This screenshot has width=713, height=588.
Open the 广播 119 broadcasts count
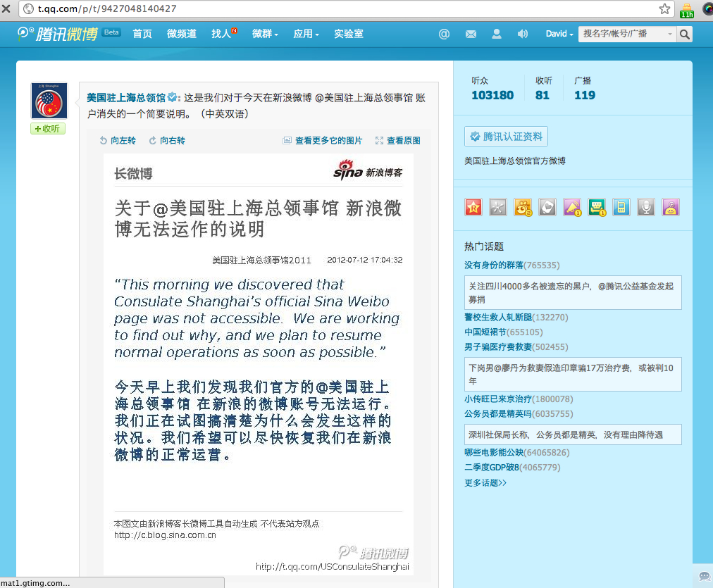tap(584, 89)
